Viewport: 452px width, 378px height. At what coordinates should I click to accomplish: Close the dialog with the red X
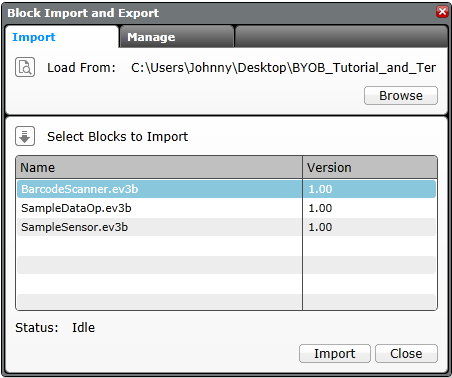point(442,12)
